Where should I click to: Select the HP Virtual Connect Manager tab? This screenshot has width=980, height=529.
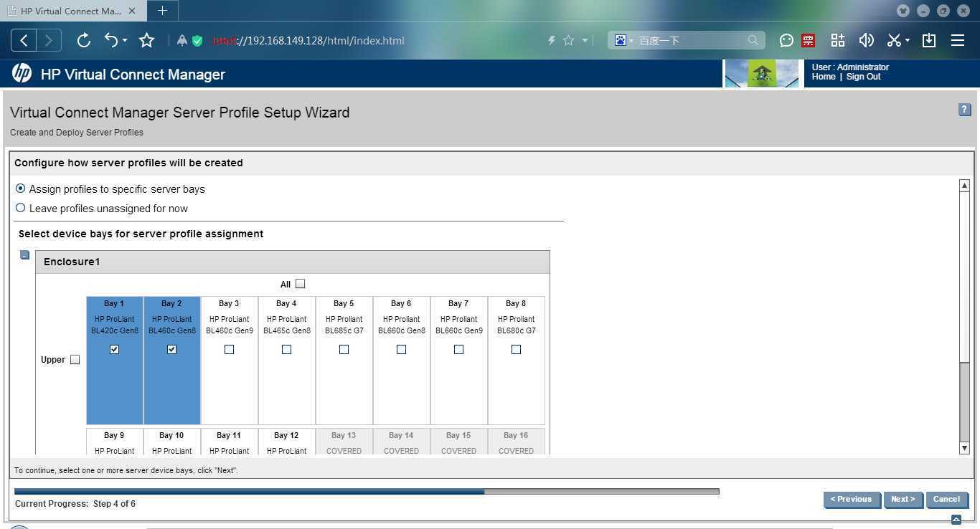70,11
